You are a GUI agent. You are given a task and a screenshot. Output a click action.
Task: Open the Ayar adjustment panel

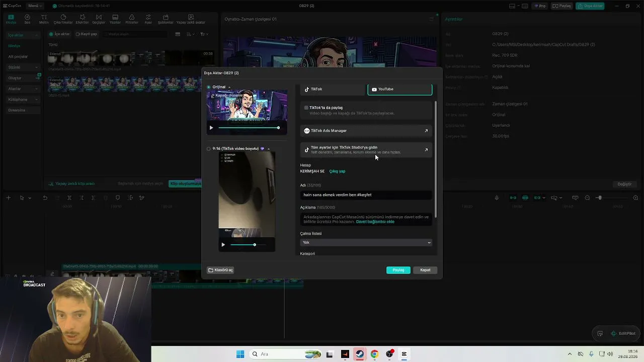pos(148,19)
